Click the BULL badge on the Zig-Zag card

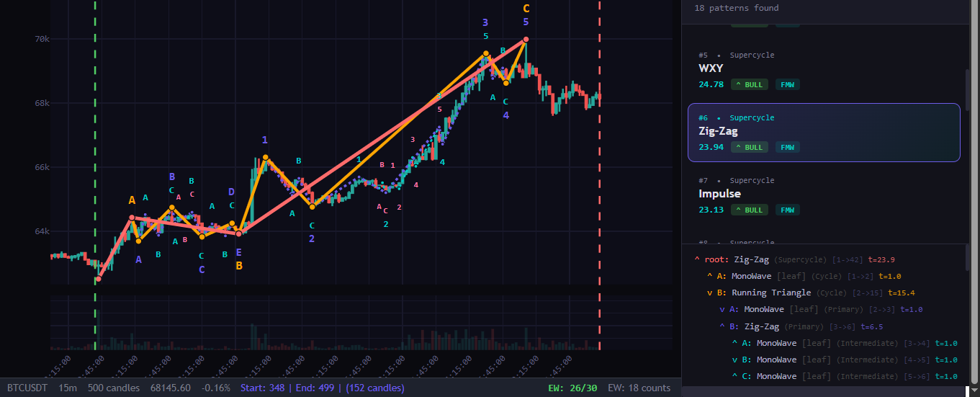750,147
